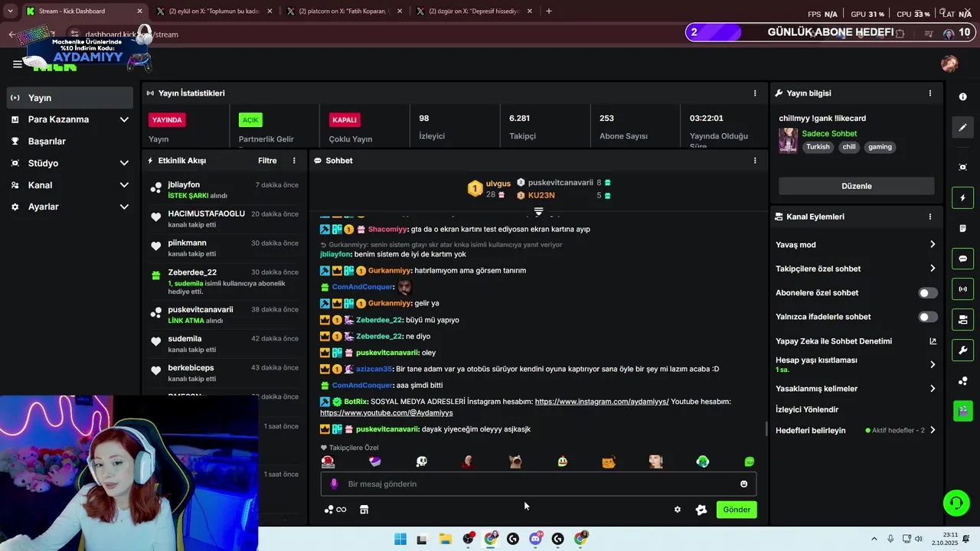Click İzleyici Yönlendir action
Viewport: 980px width, 551px height.
coord(807,409)
